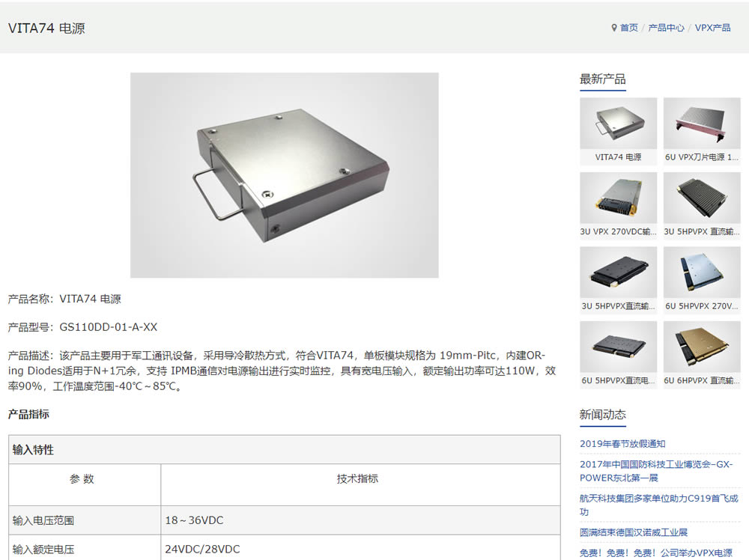This screenshot has width=749, height=560.
Task: Open 产品中心 breadcrumb link
Action: tap(666, 28)
